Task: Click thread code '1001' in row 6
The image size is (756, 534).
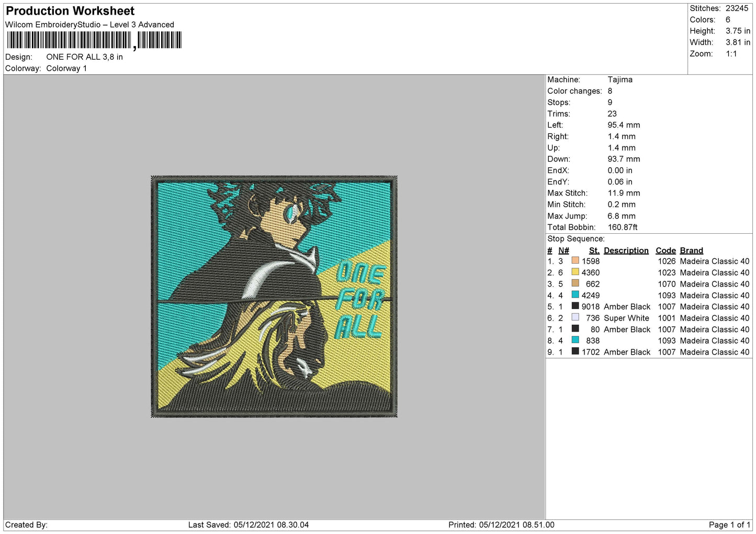Action: coord(667,318)
